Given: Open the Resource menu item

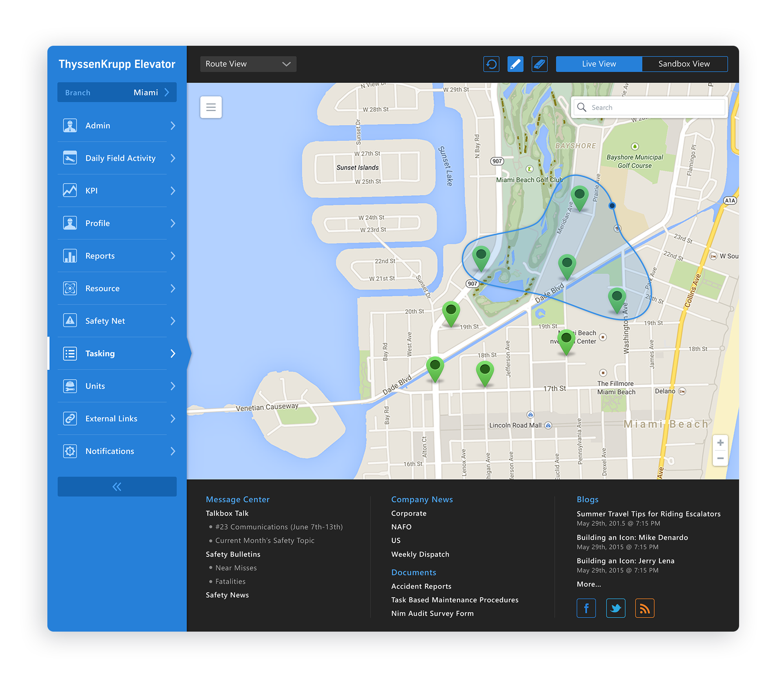Looking at the screenshot, I should (x=117, y=288).
